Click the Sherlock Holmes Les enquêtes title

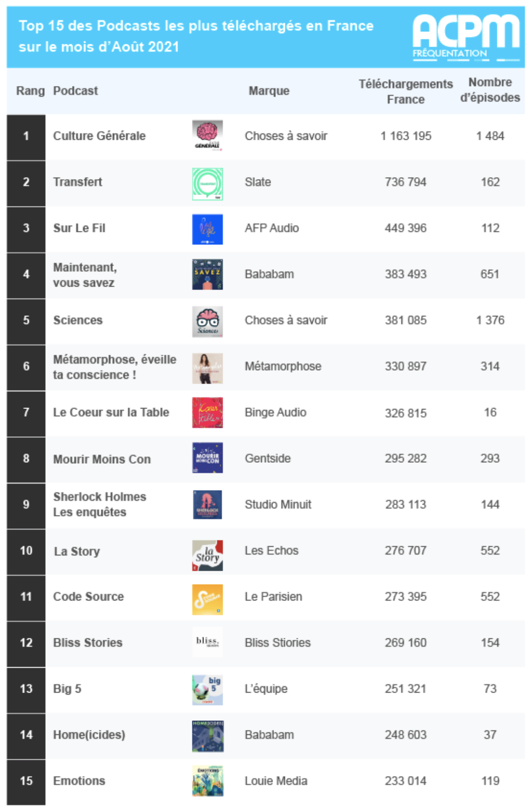pyautogui.click(x=99, y=504)
